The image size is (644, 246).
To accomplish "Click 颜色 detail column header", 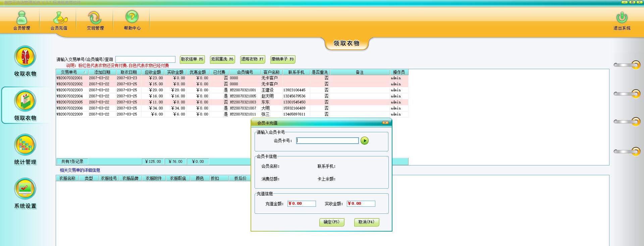I will 200,179.
